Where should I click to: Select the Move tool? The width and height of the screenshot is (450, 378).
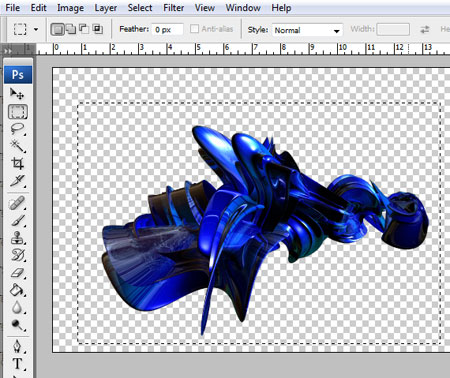17,94
